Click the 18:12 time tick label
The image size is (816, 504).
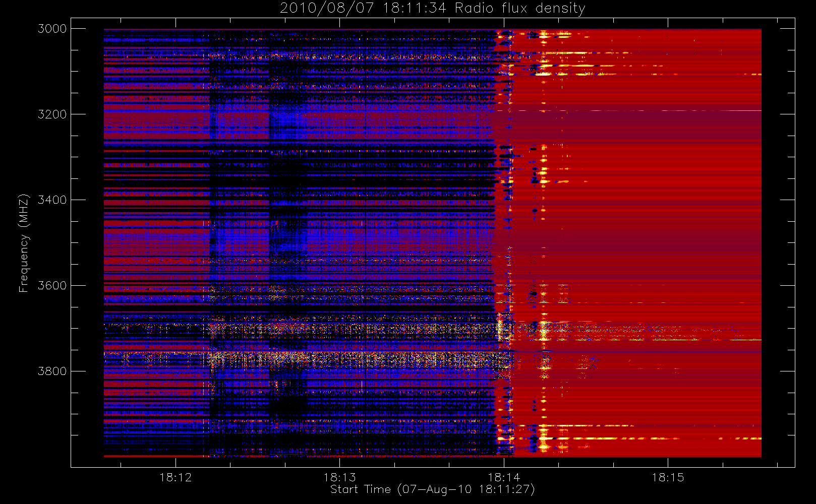point(176,477)
